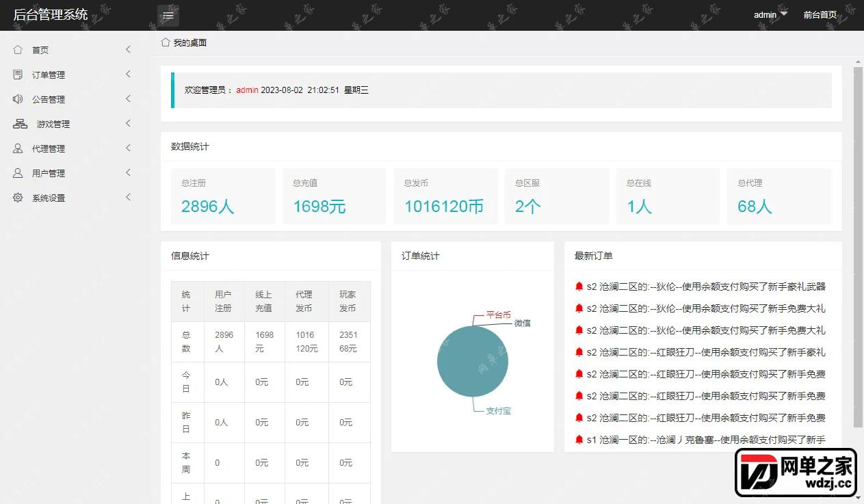Click the person icon beside 代理管理
Screen dimensions: 864x504
tap(18, 148)
